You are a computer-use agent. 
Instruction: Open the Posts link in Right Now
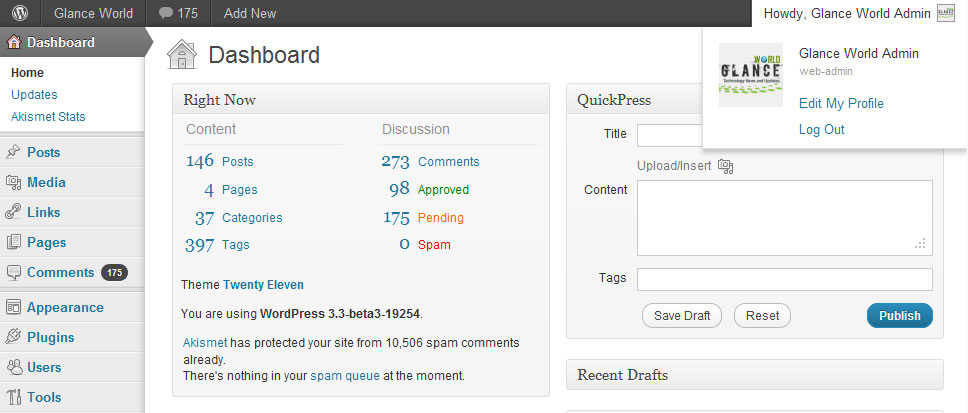click(238, 162)
